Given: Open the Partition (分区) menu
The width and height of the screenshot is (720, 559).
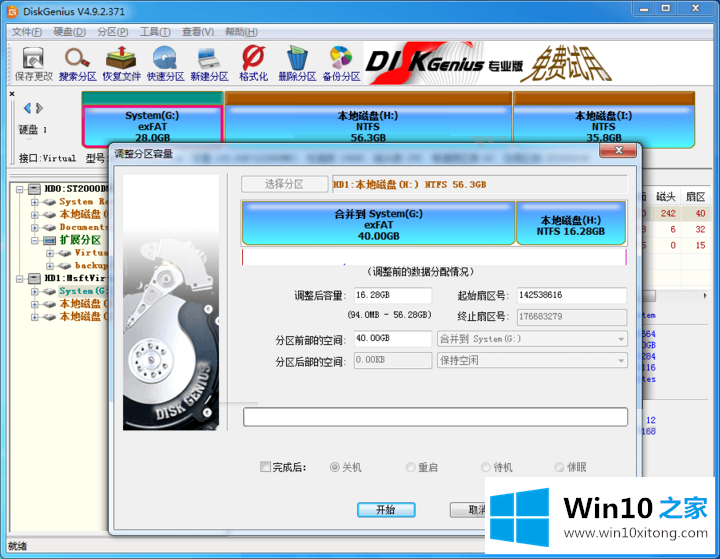Looking at the screenshot, I should pyautogui.click(x=112, y=32).
